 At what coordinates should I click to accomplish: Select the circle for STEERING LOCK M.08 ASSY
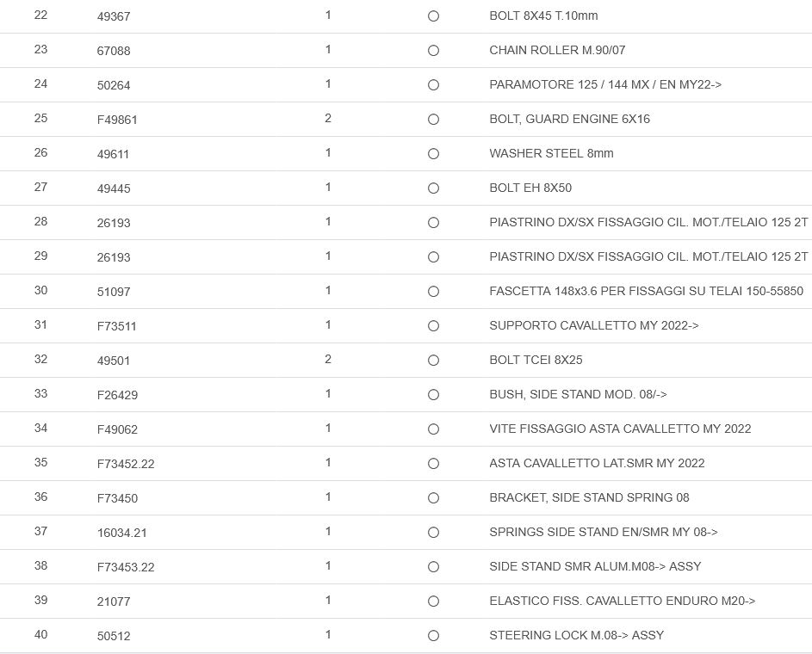433,636
